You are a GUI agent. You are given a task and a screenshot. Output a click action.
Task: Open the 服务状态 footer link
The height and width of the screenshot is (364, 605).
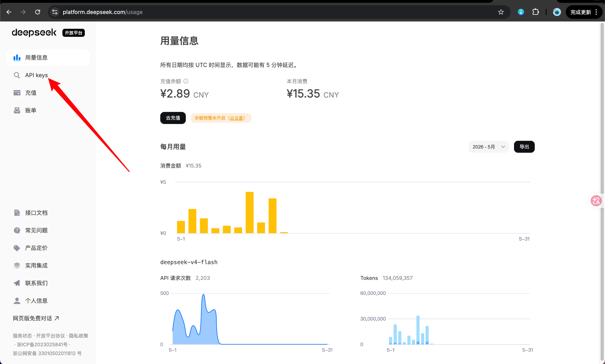22,336
